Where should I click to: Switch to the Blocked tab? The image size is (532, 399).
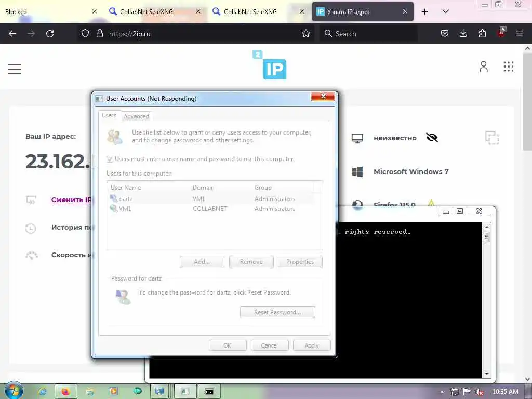tap(51, 11)
